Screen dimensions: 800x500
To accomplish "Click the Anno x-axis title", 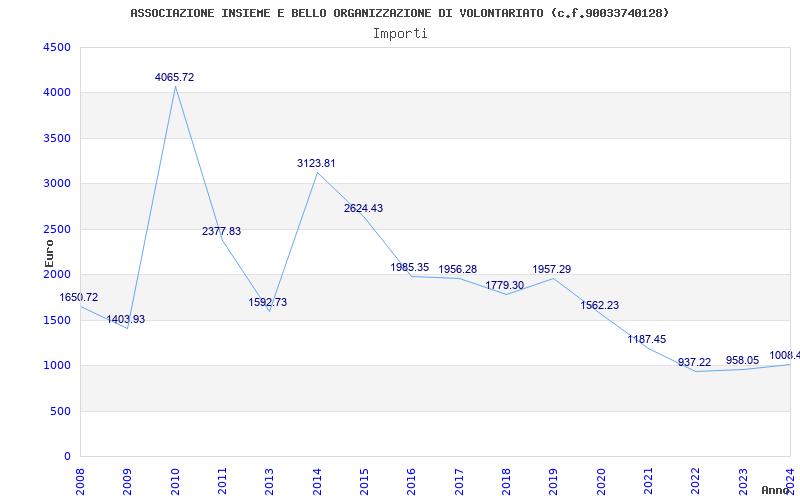I will click(x=778, y=490).
